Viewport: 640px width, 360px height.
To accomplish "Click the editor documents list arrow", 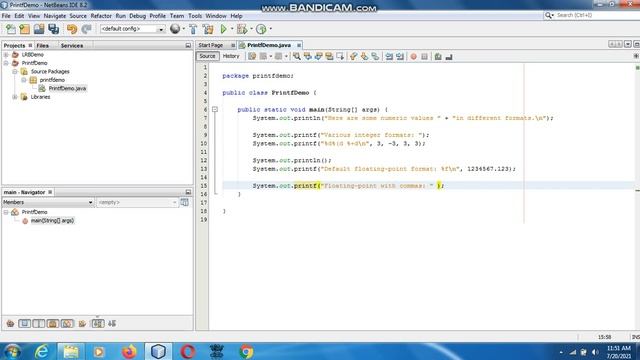I will (628, 44).
